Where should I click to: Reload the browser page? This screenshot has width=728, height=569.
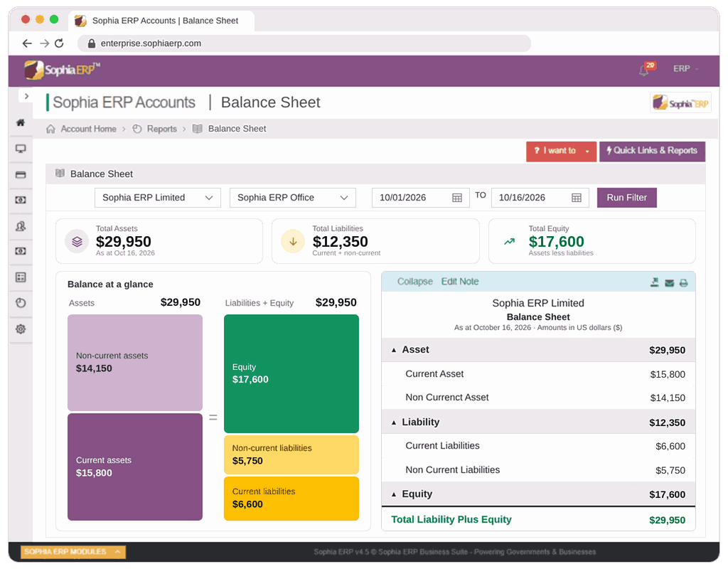(59, 43)
